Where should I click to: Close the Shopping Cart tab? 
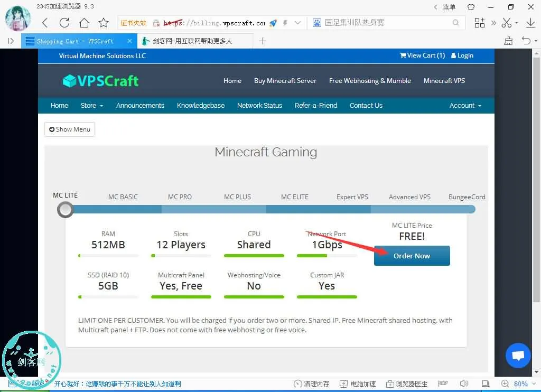pos(130,41)
